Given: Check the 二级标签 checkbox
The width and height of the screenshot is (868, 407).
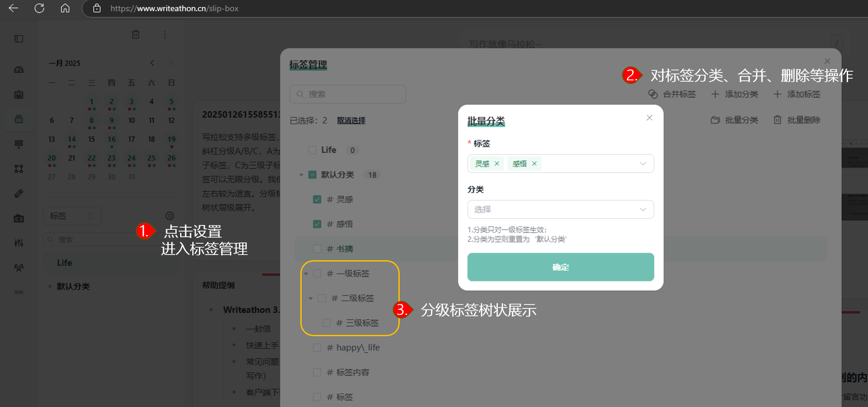Looking at the screenshot, I should click(322, 298).
